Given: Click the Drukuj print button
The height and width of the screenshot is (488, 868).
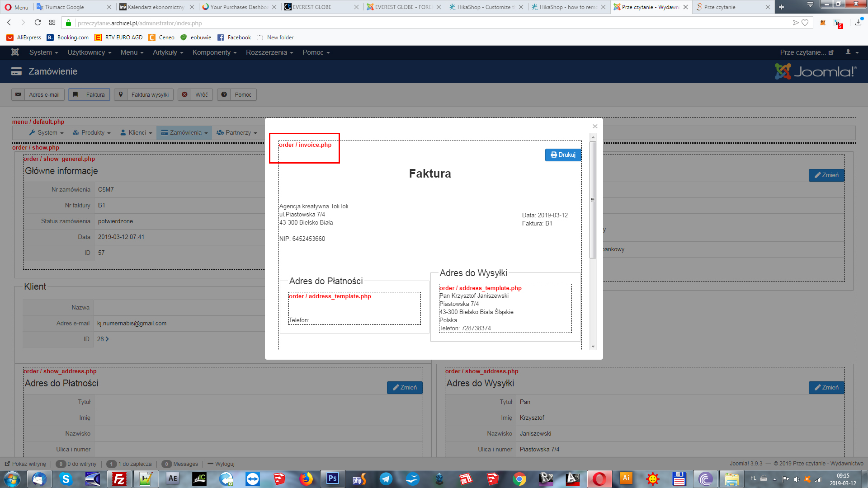Looking at the screenshot, I should tap(563, 155).
